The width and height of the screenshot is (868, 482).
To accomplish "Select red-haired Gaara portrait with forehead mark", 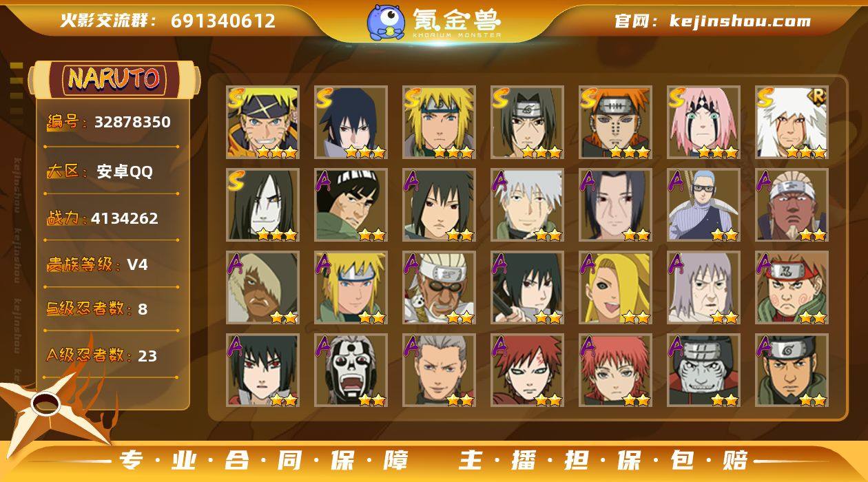I will pyautogui.click(x=527, y=370).
